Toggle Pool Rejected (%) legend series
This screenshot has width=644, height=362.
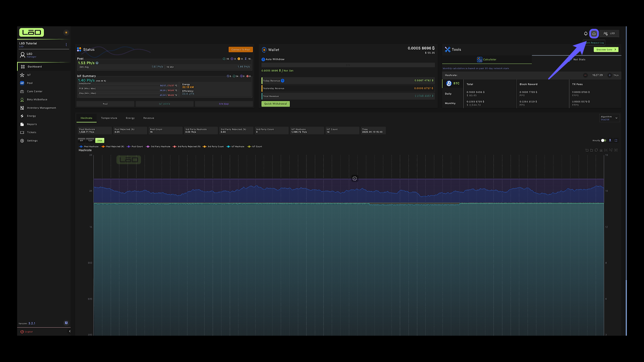pos(113,146)
